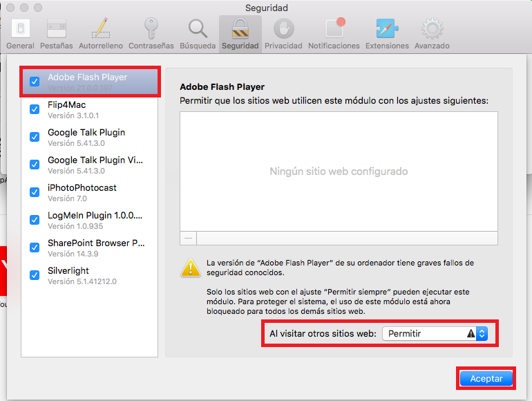Click the Seguridad window title
This screenshot has height=401, width=532.
tap(267, 8)
